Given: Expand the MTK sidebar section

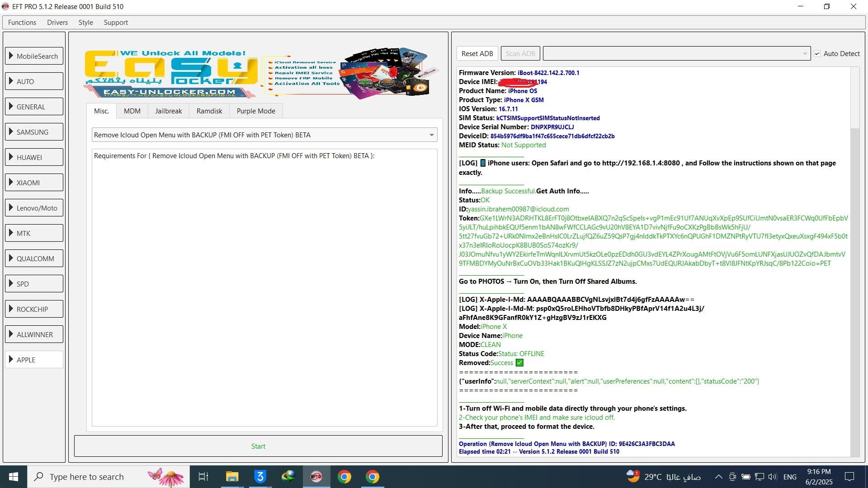Looking at the screenshot, I should pos(34,233).
